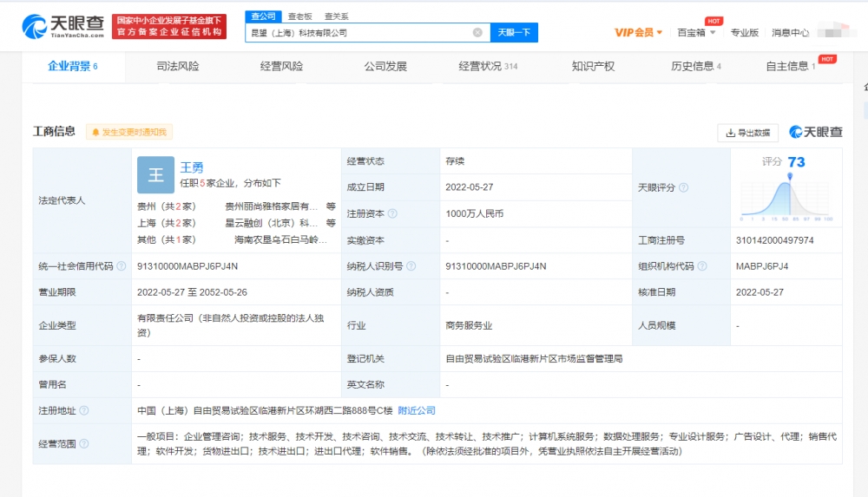This screenshot has width=868, height=497.
Task: Click the 导出数据 export button
Action: [747, 133]
